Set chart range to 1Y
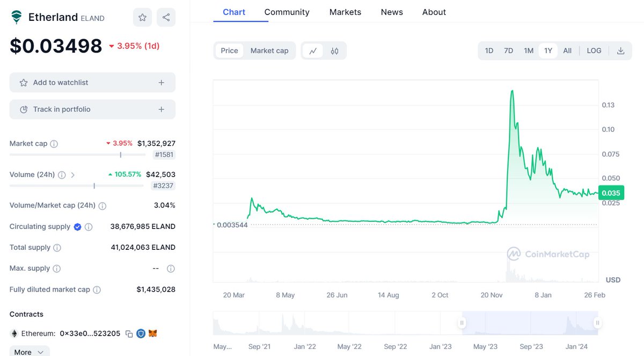 pyautogui.click(x=548, y=51)
